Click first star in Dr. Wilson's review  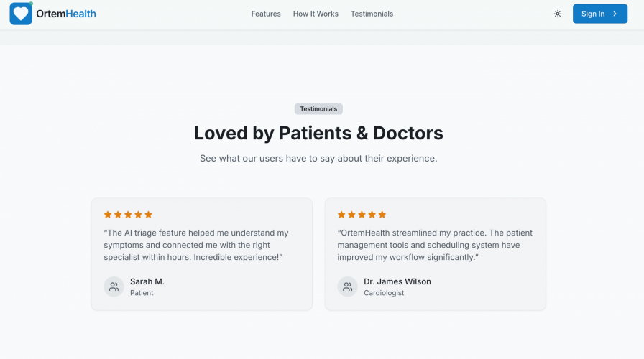(x=341, y=215)
